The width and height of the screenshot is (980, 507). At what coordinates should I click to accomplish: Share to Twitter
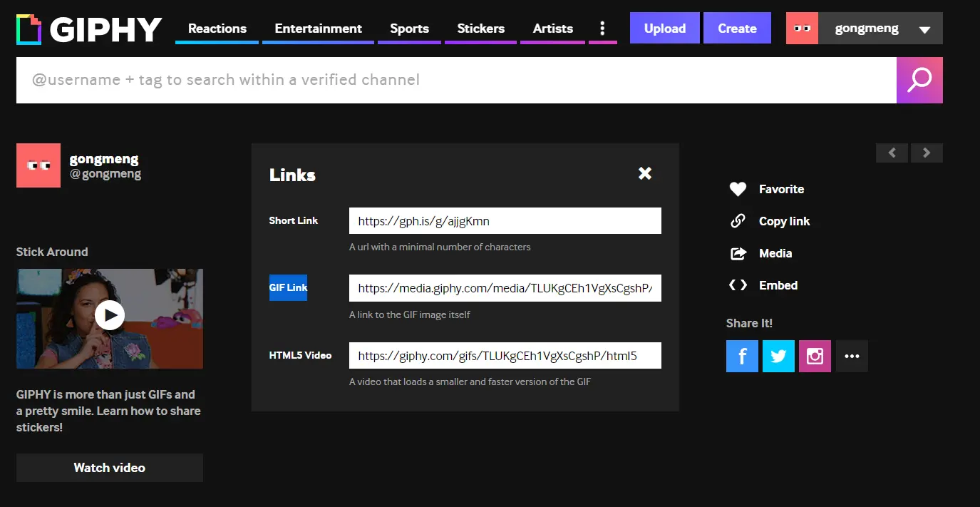pos(779,356)
